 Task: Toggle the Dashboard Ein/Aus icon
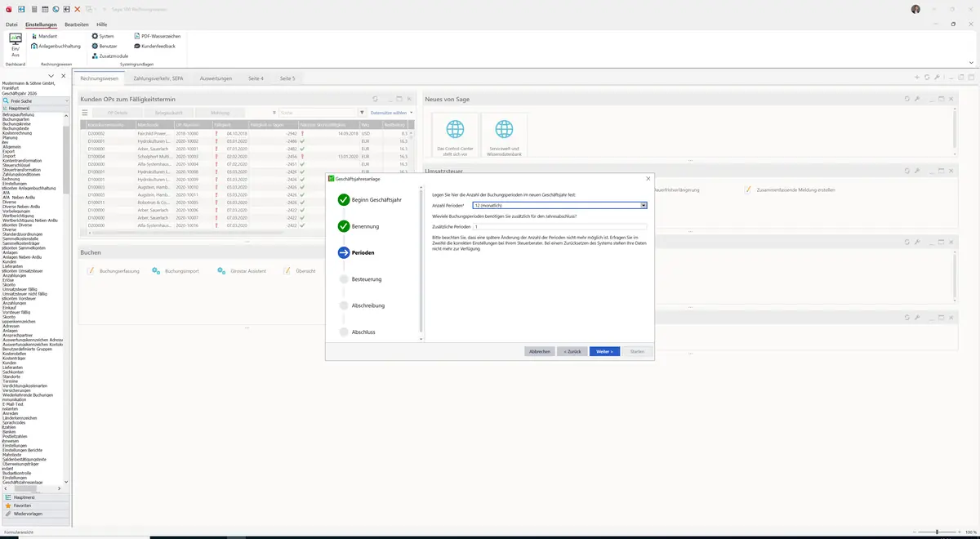16,44
